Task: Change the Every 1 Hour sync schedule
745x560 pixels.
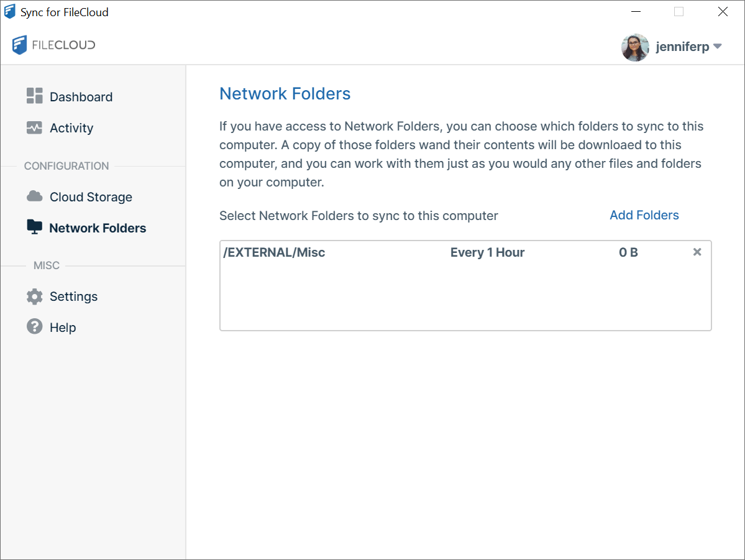Action: [487, 252]
